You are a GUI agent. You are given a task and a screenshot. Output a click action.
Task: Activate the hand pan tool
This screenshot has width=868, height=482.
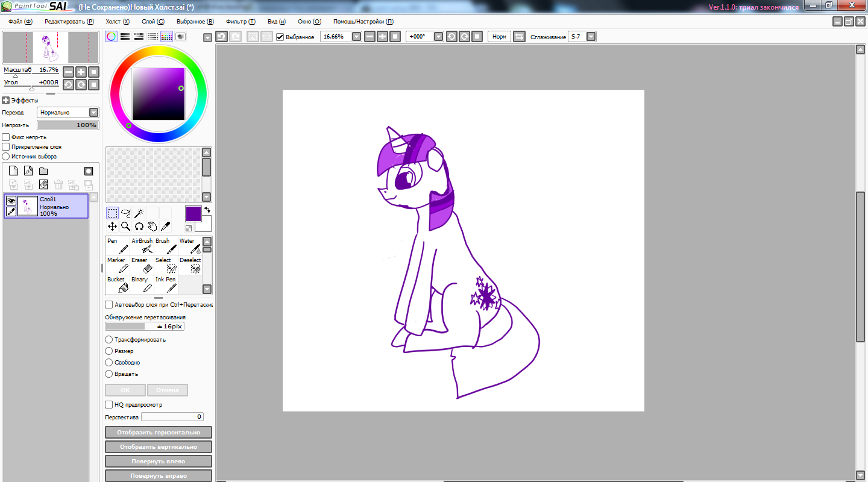[153, 227]
